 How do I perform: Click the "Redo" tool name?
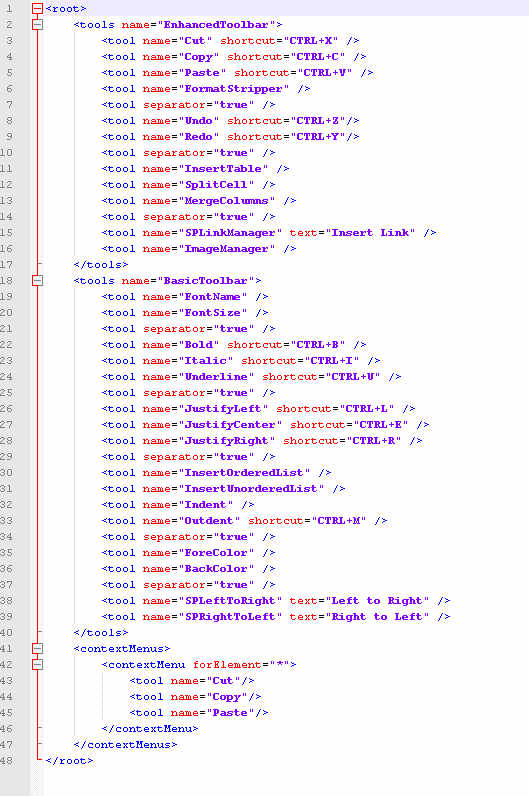tap(199, 137)
